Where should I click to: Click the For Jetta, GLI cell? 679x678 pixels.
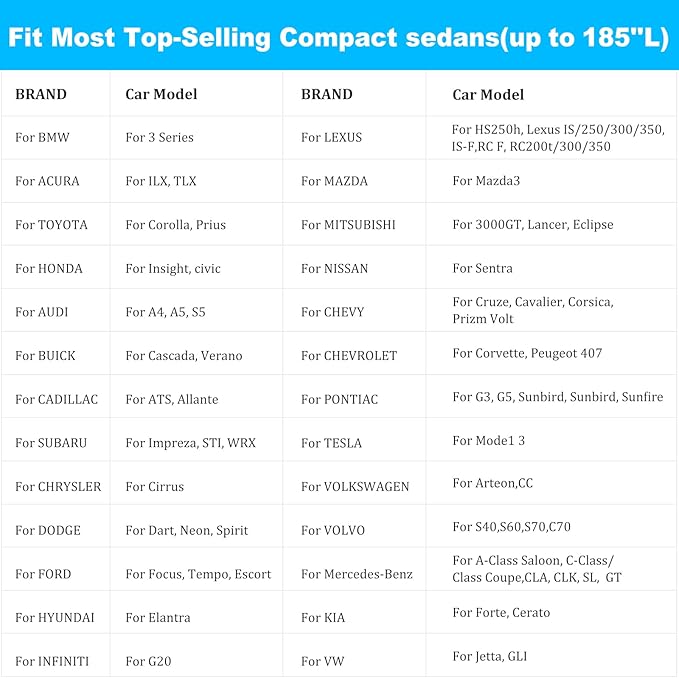click(489, 656)
